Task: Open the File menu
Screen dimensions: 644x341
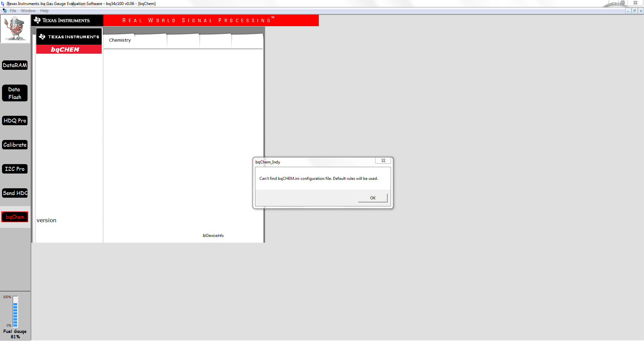Action: tap(13, 11)
